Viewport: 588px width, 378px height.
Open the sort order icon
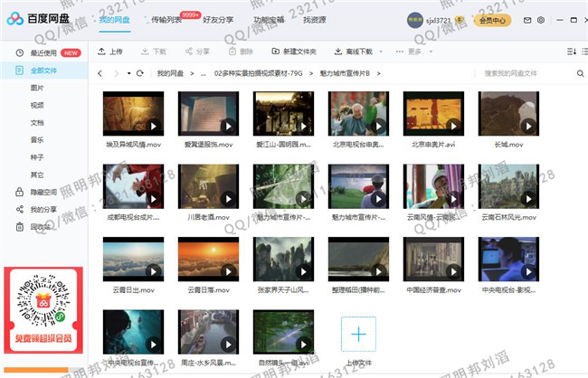point(572,52)
